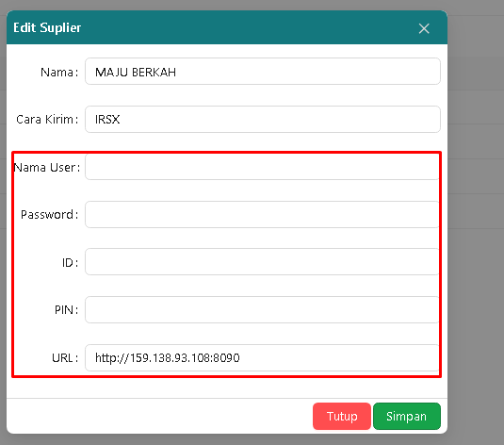This screenshot has height=445, width=504.
Task: Focus the Cara Kirim field showing IRSX
Action: [x=263, y=119]
